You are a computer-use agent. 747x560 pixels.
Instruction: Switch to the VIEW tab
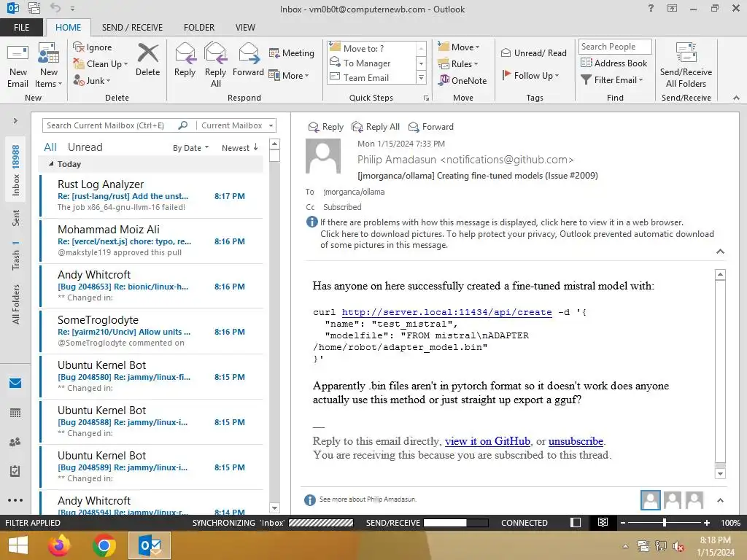pos(245,28)
